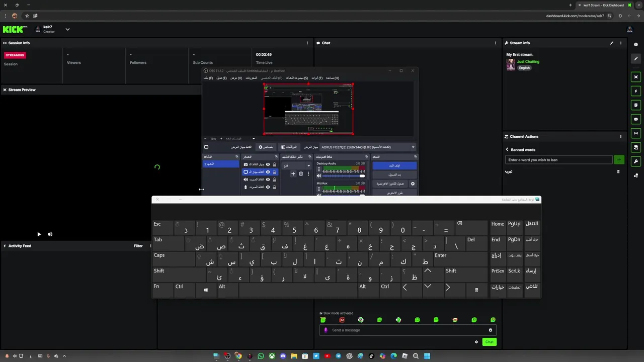
Task: Open Windows Start button on taskbar
Action: point(427,356)
